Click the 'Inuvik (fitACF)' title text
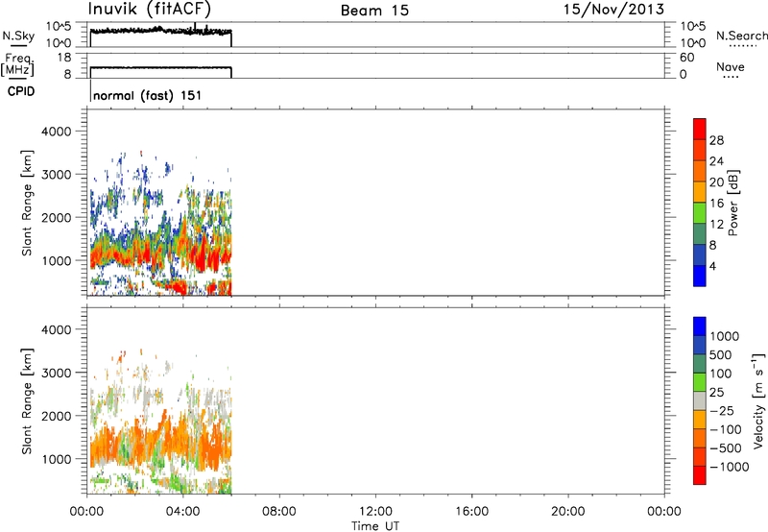 (x=150, y=9)
